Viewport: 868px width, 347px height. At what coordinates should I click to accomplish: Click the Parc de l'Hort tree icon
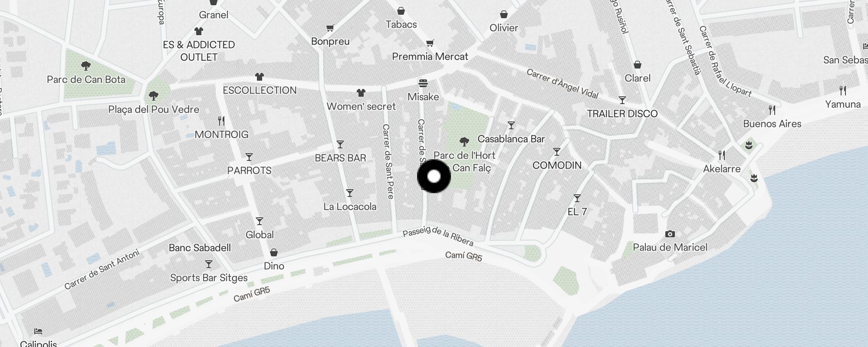coord(464,141)
